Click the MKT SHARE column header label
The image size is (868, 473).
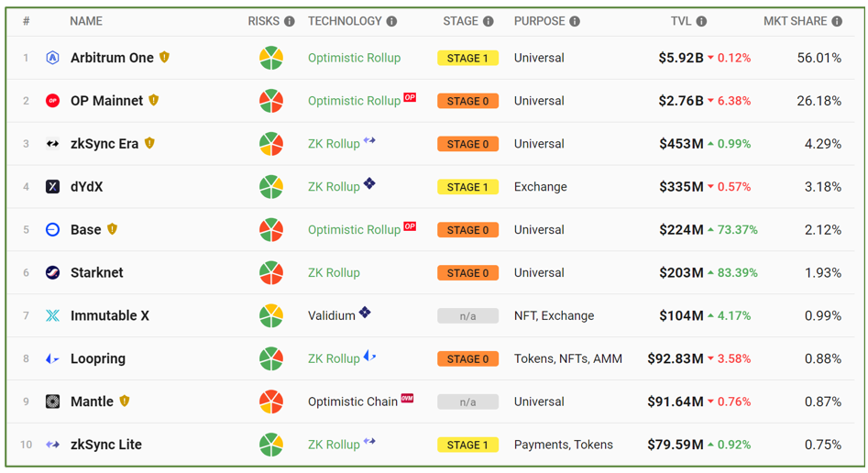click(795, 21)
